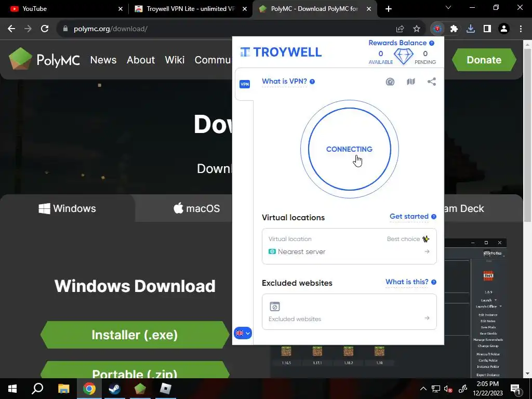Expand the Nearest server virtual location selector

[x=349, y=246]
